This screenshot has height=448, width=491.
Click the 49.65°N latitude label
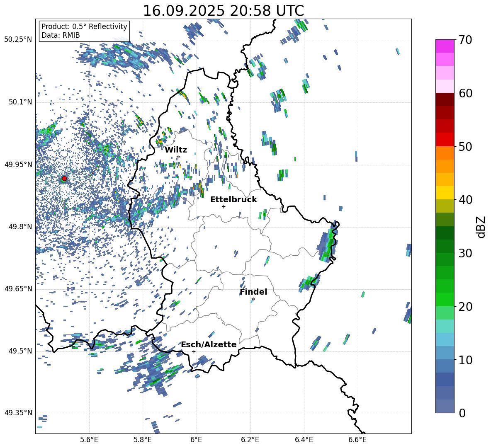tap(18, 289)
